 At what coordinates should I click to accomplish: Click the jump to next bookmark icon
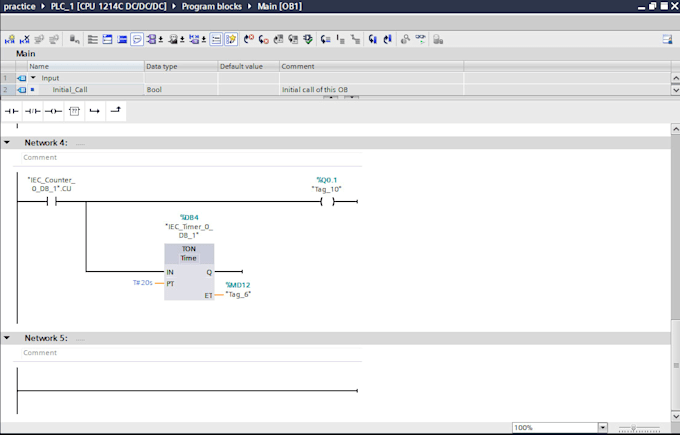click(387, 40)
